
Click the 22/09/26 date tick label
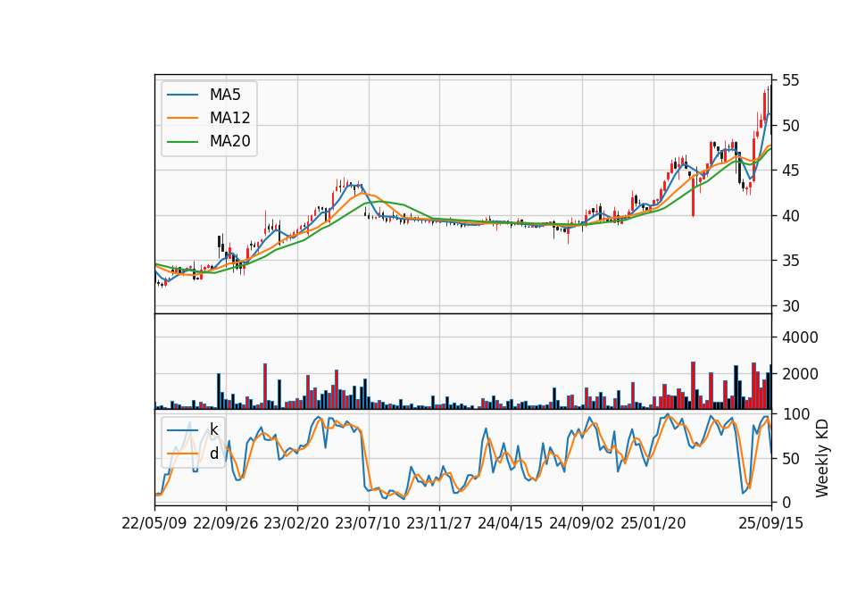pos(226,523)
